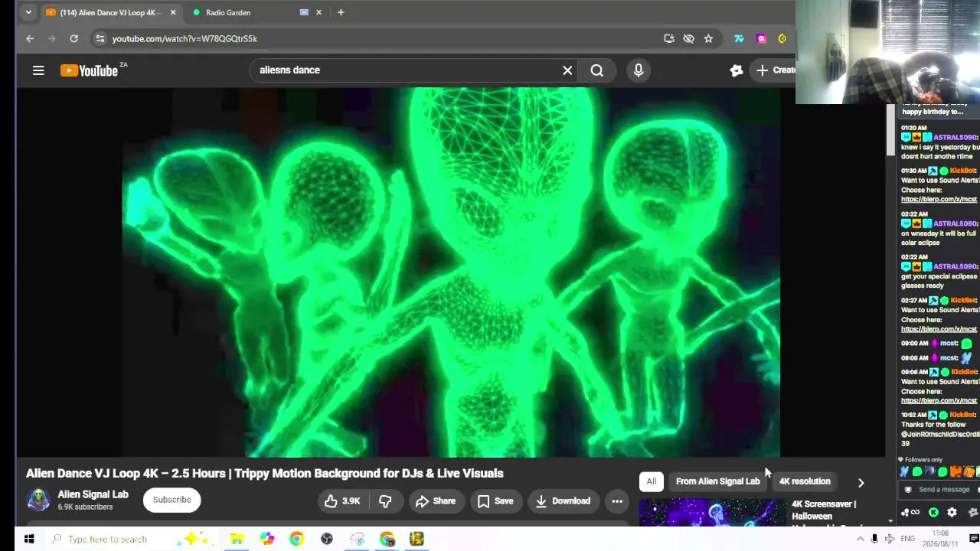The width and height of the screenshot is (980, 551).
Task: Show more filter chips with right arrow
Action: click(861, 482)
